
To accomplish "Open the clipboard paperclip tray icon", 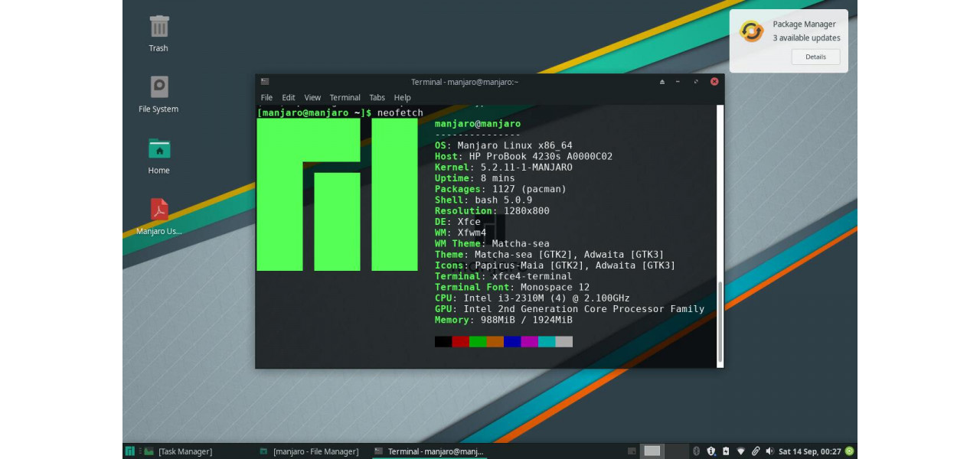I will (x=756, y=451).
